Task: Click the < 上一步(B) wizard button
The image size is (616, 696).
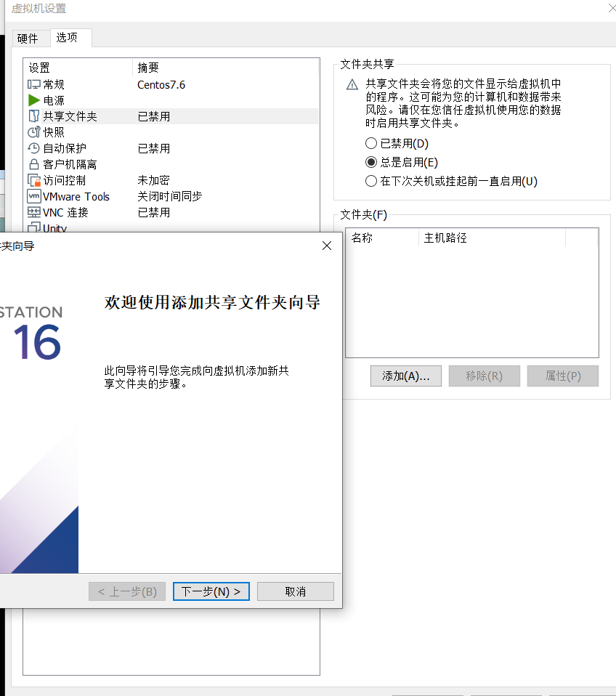Action: point(127,591)
